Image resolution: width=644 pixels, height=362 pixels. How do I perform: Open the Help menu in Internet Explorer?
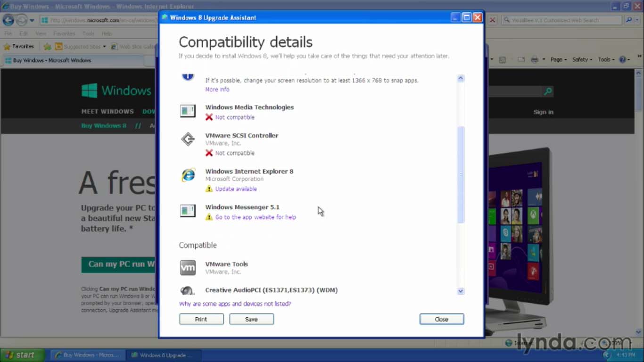[107, 34]
